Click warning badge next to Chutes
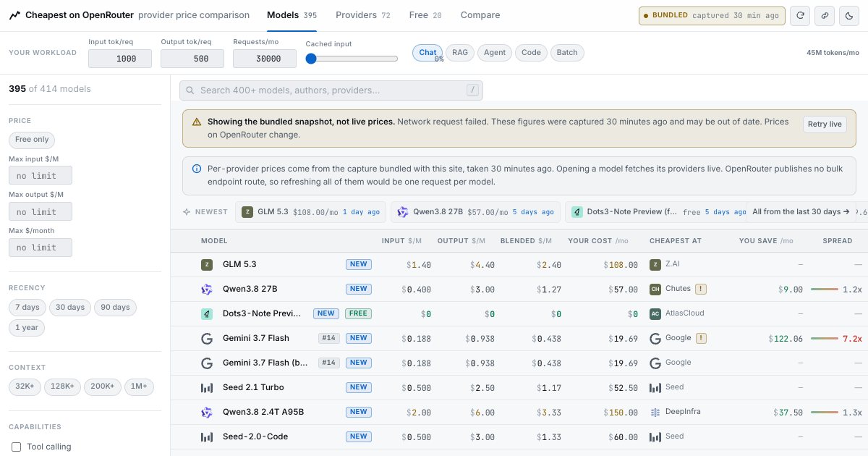The image size is (868, 456). tap(701, 289)
